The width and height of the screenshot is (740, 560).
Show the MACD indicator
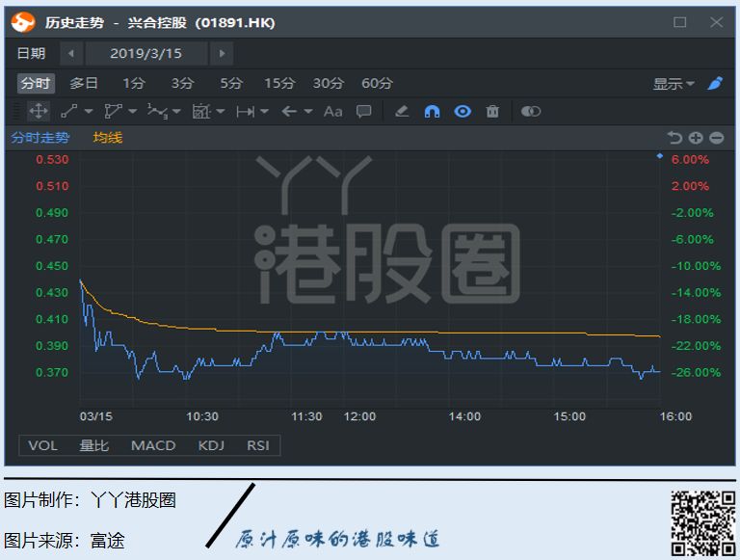[x=153, y=445]
